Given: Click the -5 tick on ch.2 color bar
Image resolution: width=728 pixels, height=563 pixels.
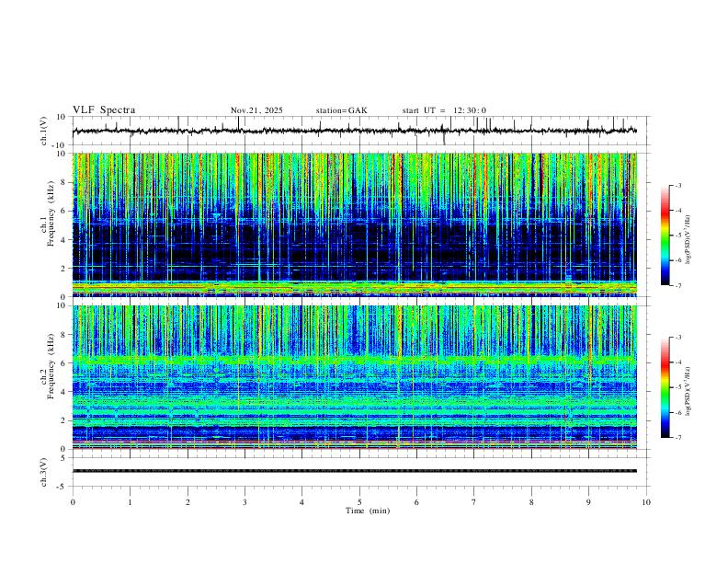Looking at the screenshot, I should coord(677,387).
